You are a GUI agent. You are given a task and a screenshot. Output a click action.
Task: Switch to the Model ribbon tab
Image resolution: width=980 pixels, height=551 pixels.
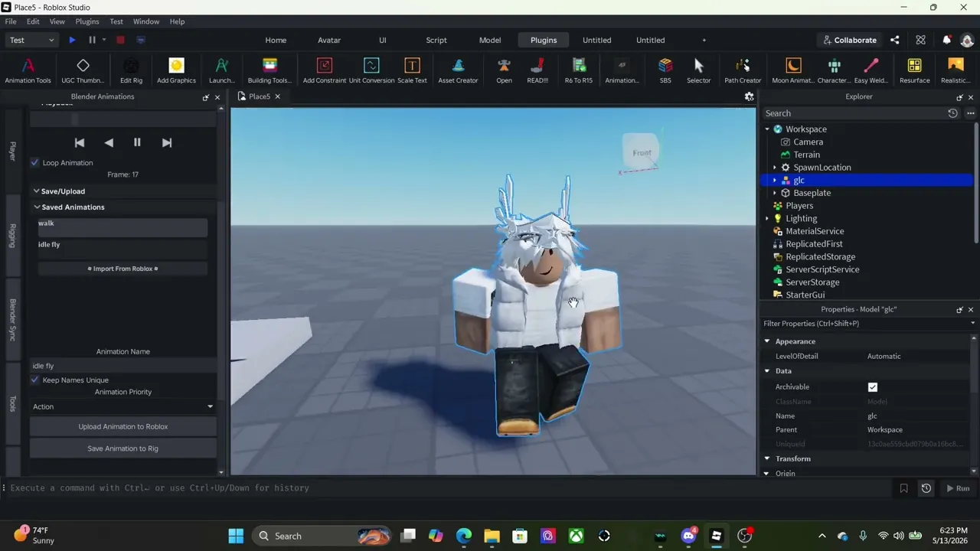pyautogui.click(x=490, y=40)
